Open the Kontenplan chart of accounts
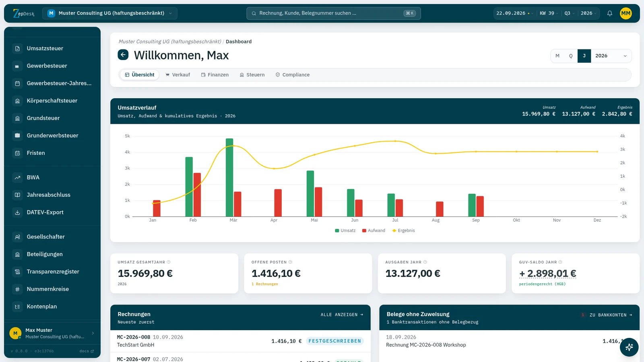644x362 pixels. 52,306
